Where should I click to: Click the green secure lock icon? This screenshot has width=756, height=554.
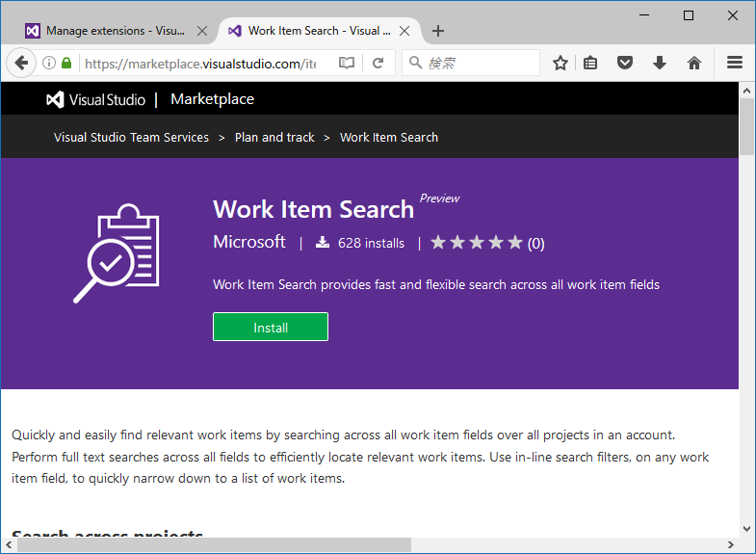pyautogui.click(x=66, y=63)
